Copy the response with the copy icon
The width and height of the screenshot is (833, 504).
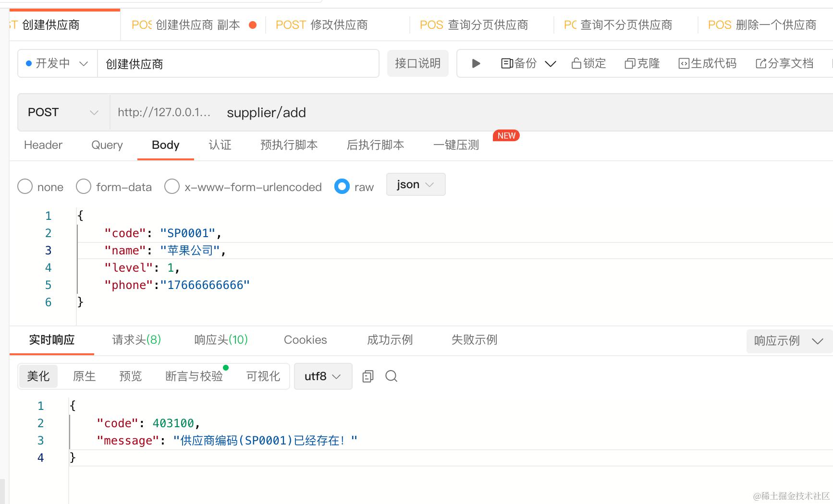368,376
